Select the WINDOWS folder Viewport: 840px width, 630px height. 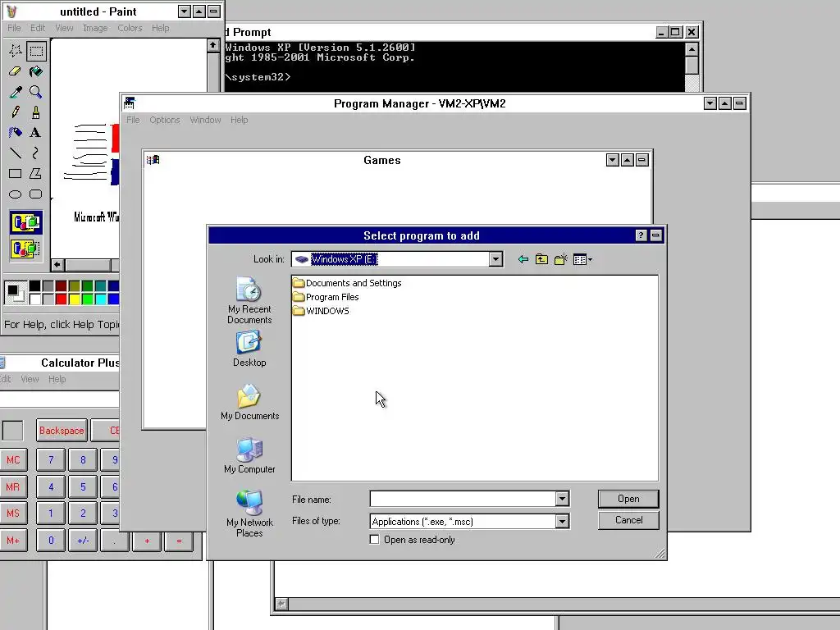(322, 311)
